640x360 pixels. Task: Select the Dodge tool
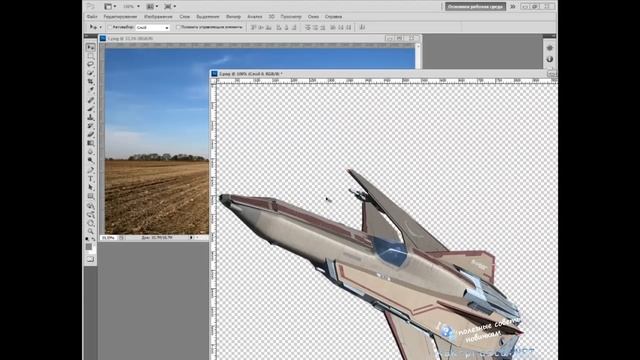point(90,160)
